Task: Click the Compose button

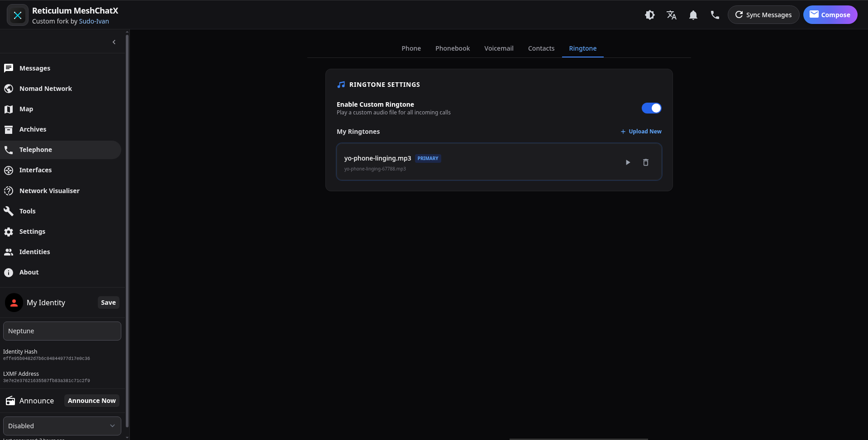Action: (830, 15)
